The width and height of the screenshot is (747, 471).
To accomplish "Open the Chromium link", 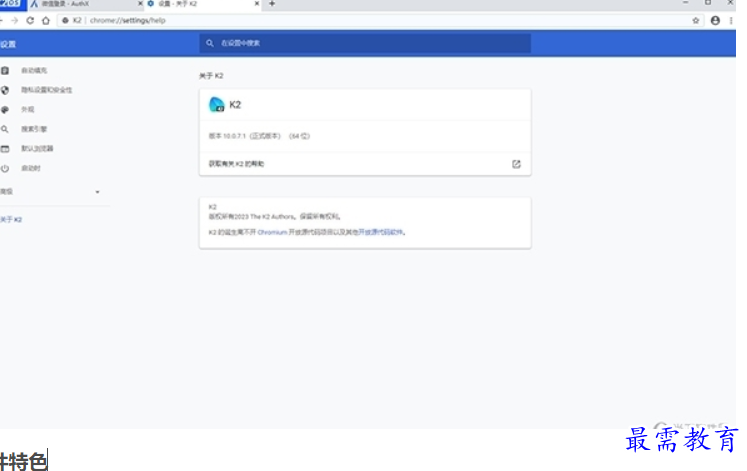I will [x=273, y=232].
